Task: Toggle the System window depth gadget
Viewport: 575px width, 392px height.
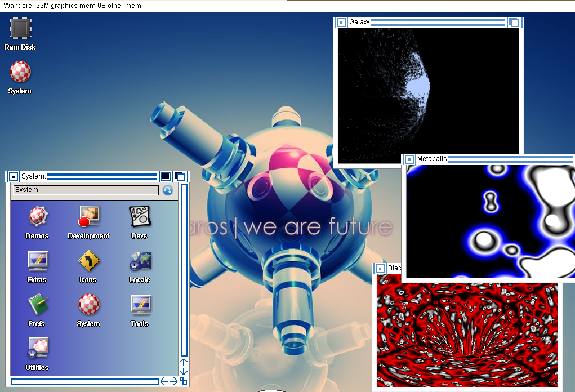Action: [179, 176]
